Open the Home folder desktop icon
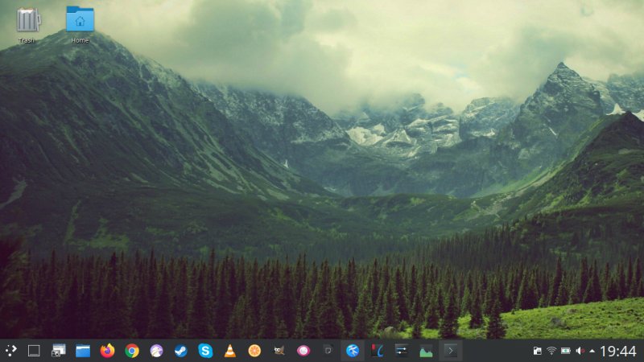The image size is (644, 362). coord(80,19)
